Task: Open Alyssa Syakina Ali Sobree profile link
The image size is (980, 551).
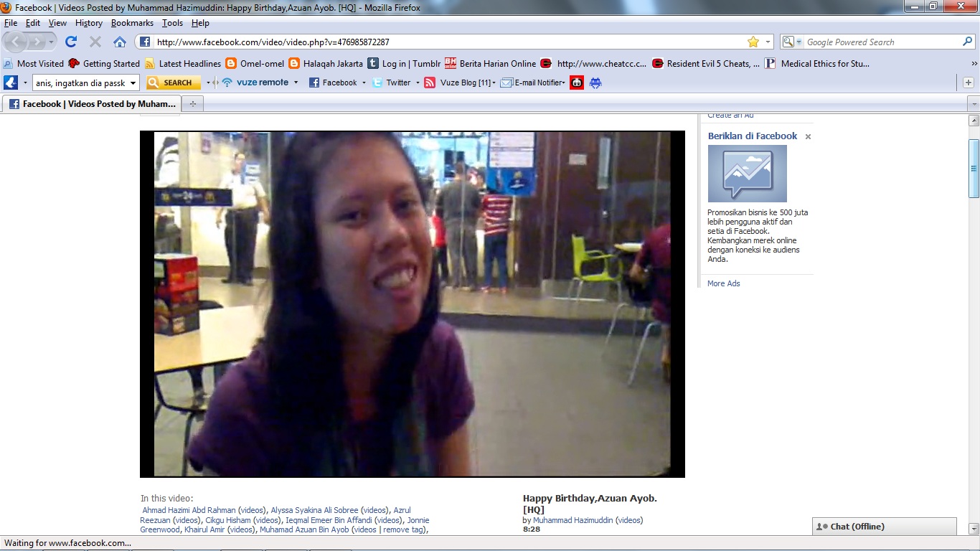Action: pyautogui.click(x=314, y=510)
